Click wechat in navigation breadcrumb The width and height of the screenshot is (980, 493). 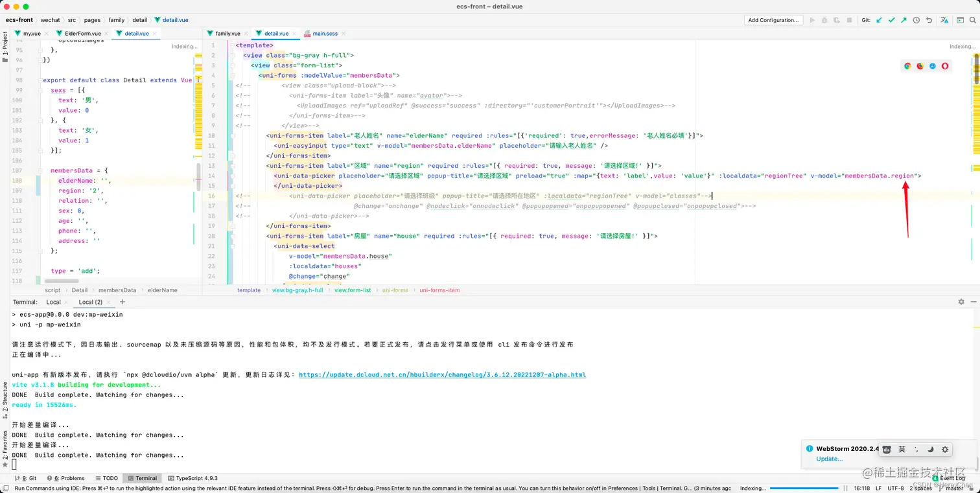(51, 20)
